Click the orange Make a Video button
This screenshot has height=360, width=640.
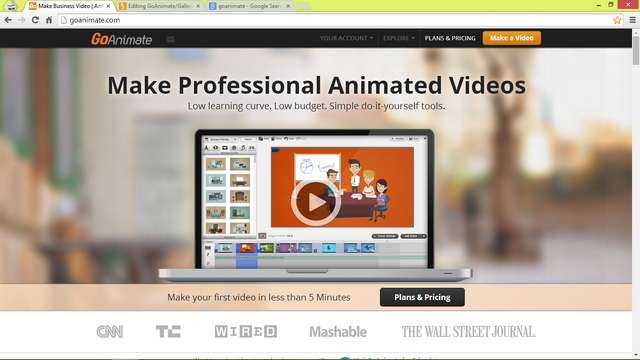[512, 38]
